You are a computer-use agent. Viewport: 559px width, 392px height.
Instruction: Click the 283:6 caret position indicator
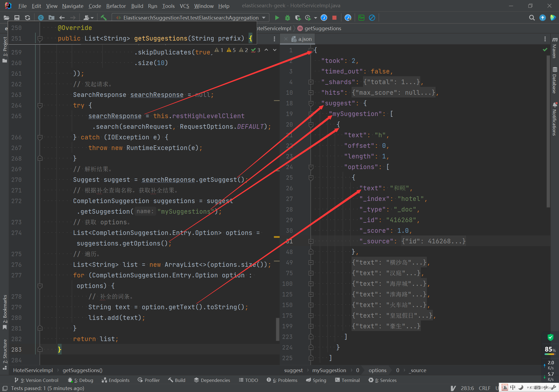[467, 388]
